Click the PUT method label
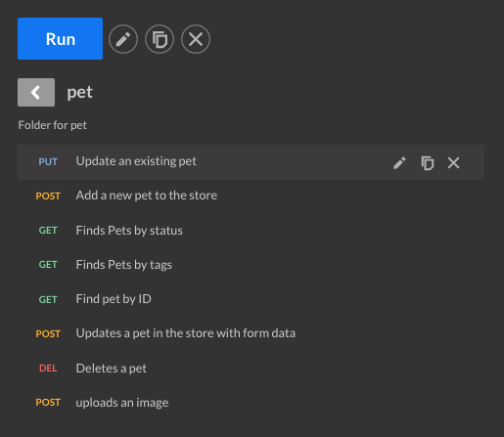 click(48, 161)
